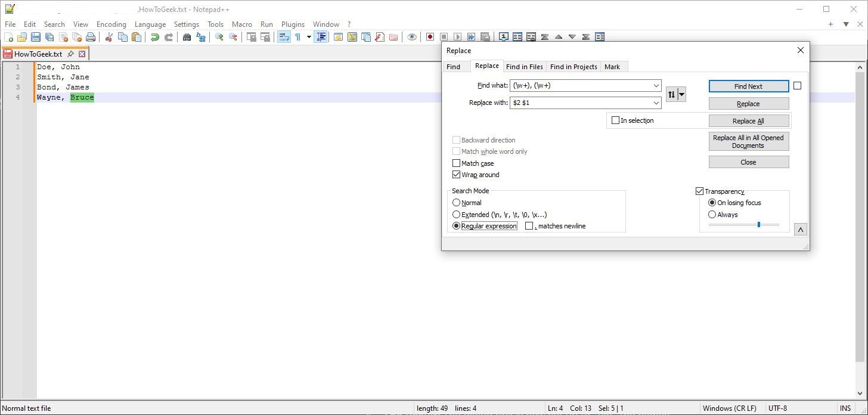The image size is (868, 415).
Task: Switch to the Find in Files tab
Action: [524, 67]
